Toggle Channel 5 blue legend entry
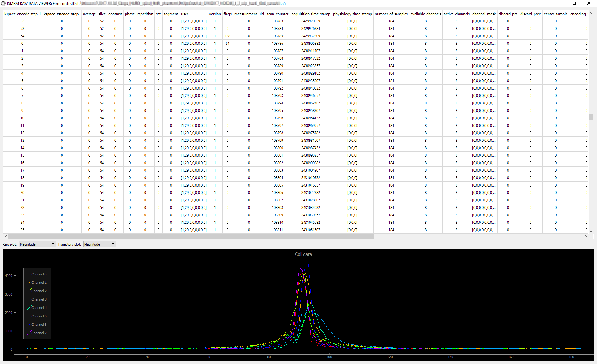Image resolution: width=597 pixels, height=364 pixels. pos(39,316)
